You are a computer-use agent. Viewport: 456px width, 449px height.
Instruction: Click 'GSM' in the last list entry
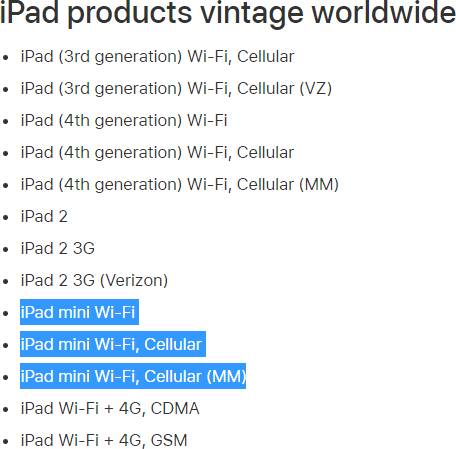169,440
